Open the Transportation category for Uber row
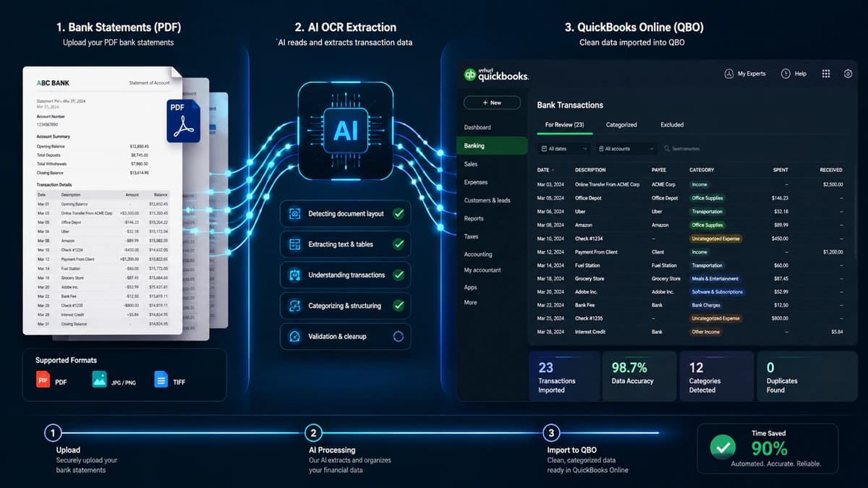Viewport: 868px width, 488px height. pyautogui.click(x=707, y=212)
